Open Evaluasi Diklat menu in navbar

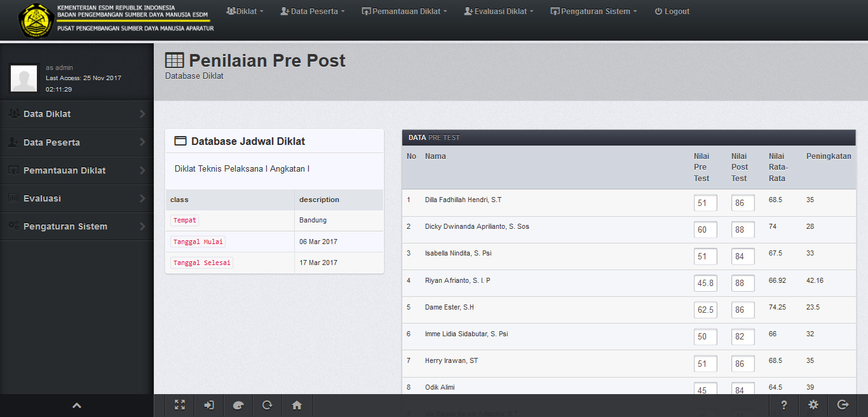pyautogui.click(x=499, y=11)
